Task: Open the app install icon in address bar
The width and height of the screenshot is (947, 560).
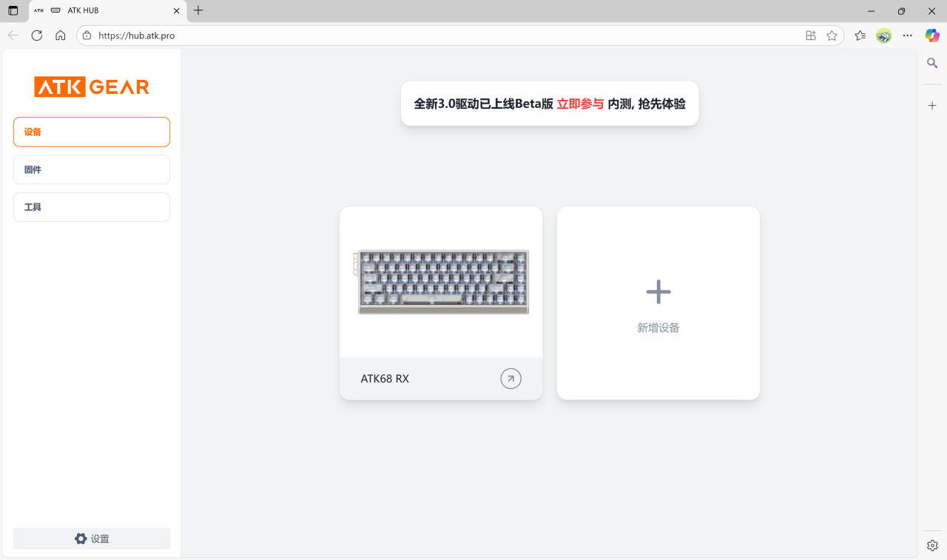Action: coord(811,36)
